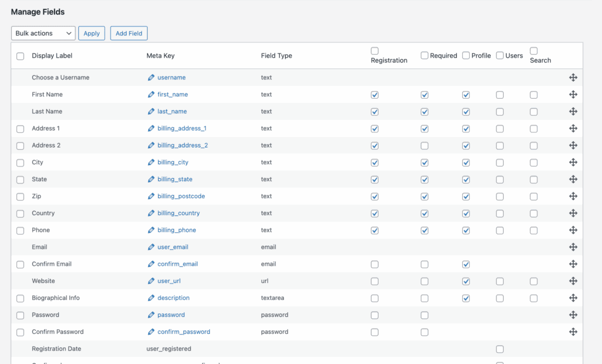
Task: Enable Users column for Registration Date row
Action: [x=500, y=349]
